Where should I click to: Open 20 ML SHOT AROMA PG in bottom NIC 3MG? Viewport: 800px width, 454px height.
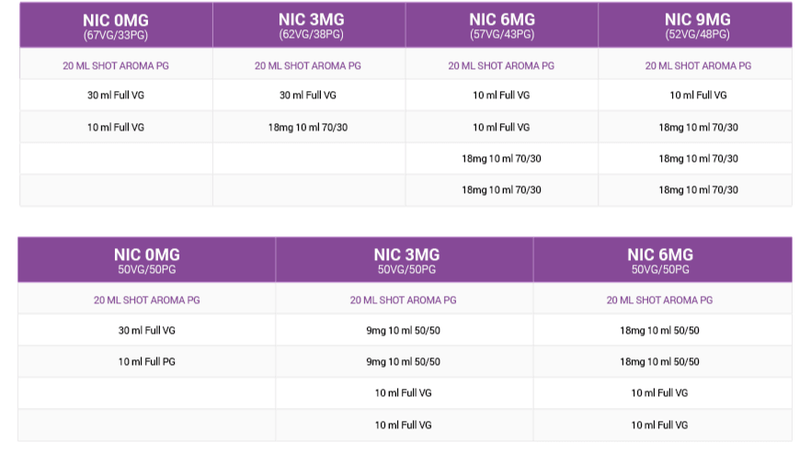click(403, 300)
